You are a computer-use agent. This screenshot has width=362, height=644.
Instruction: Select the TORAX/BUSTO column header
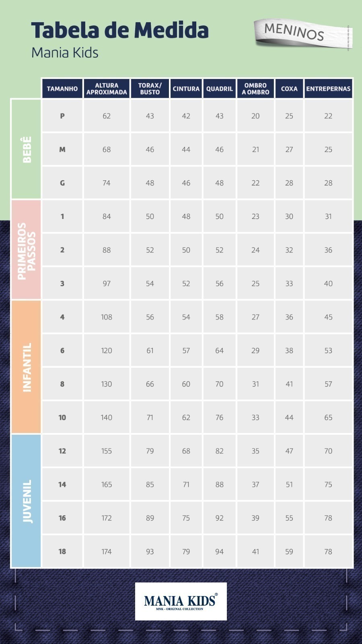click(150, 89)
